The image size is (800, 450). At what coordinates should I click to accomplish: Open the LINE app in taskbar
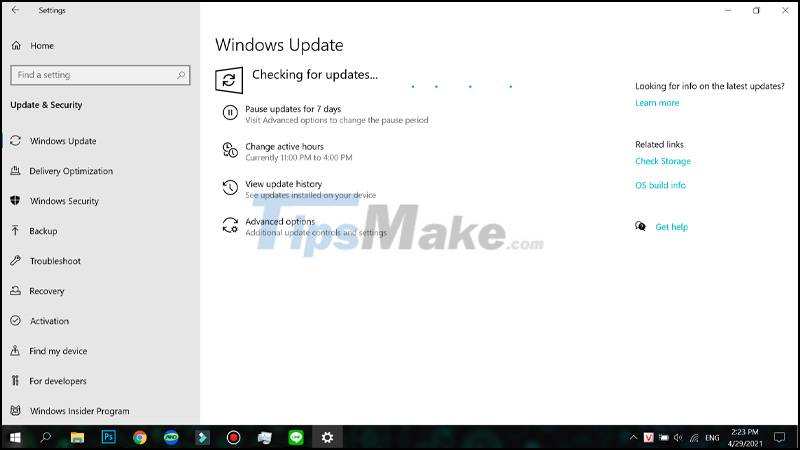[296, 437]
